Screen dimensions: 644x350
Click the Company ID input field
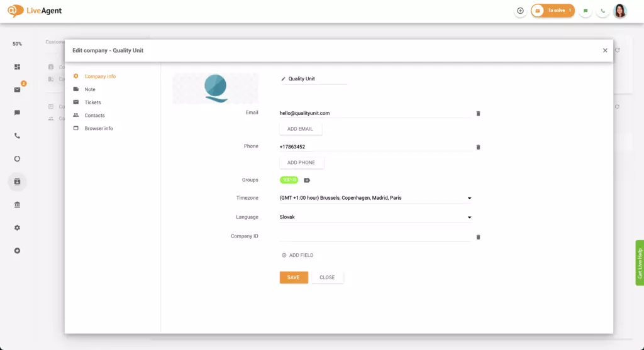(375, 236)
